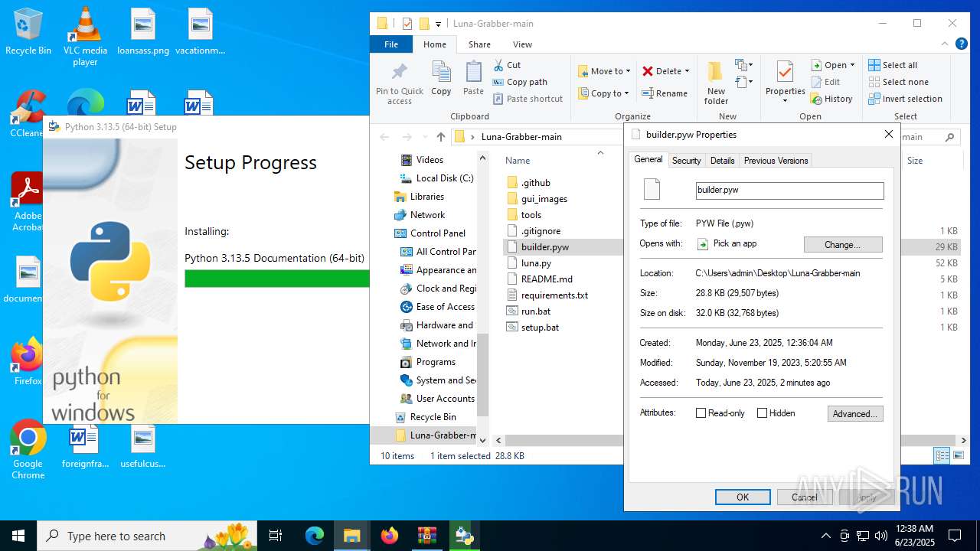Click the Firefox taskbar icon
This screenshot has height=551, width=980.
pos(390,536)
